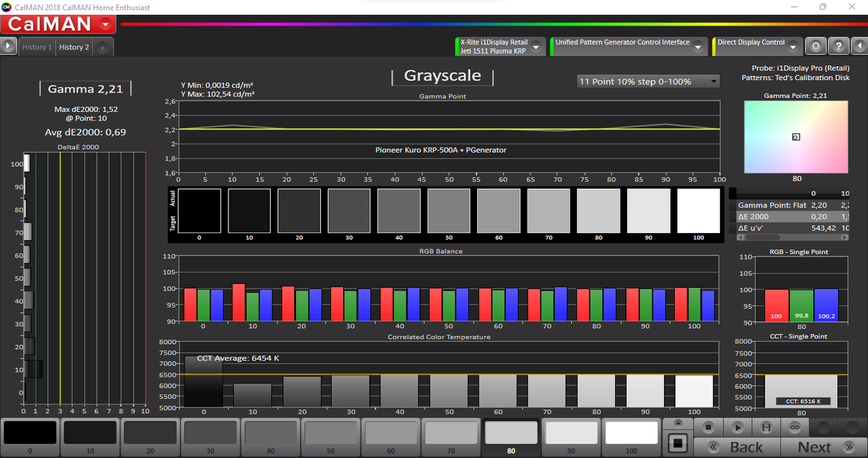This screenshot has height=458, width=868.
Task: Click the red 100 bar in RGB Single Point
Action: point(776,305)
